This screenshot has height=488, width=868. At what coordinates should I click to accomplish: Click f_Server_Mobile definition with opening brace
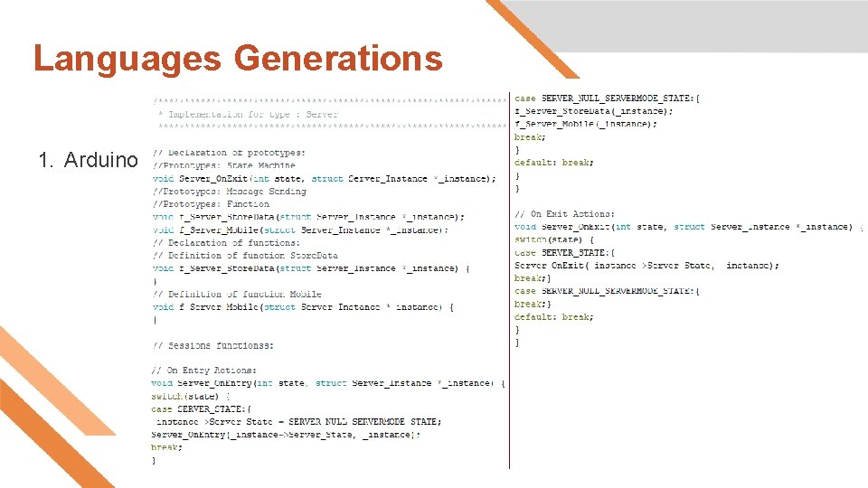pos(304,307)
